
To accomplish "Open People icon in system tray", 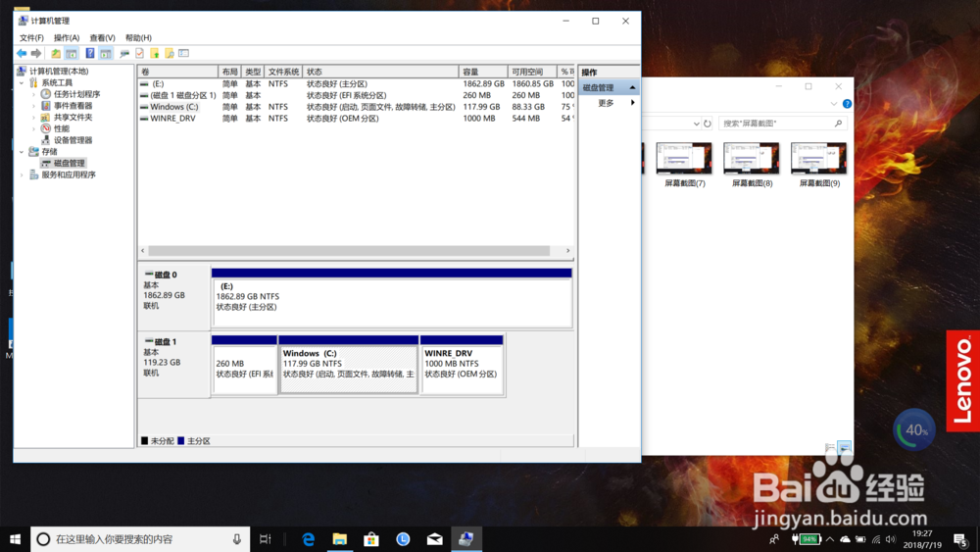I will 774,539.
